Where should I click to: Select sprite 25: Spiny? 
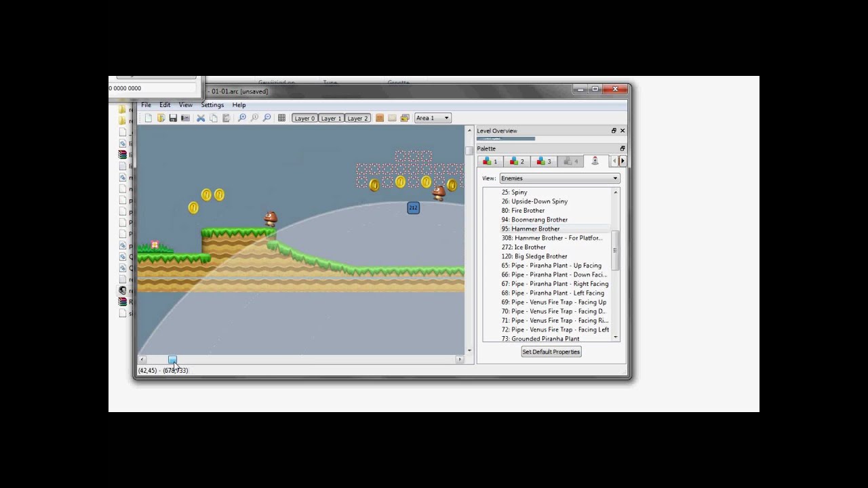pos(514,192)
